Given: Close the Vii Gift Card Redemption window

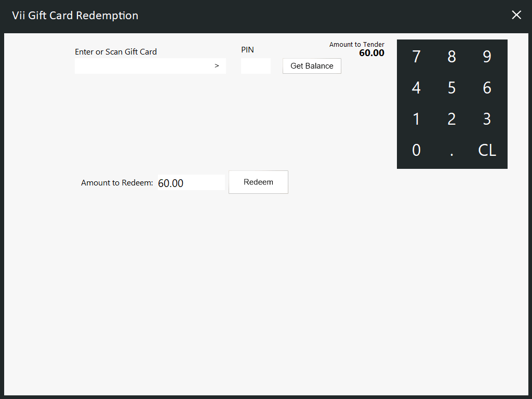Looking at the screenshot, I should 516,15.
